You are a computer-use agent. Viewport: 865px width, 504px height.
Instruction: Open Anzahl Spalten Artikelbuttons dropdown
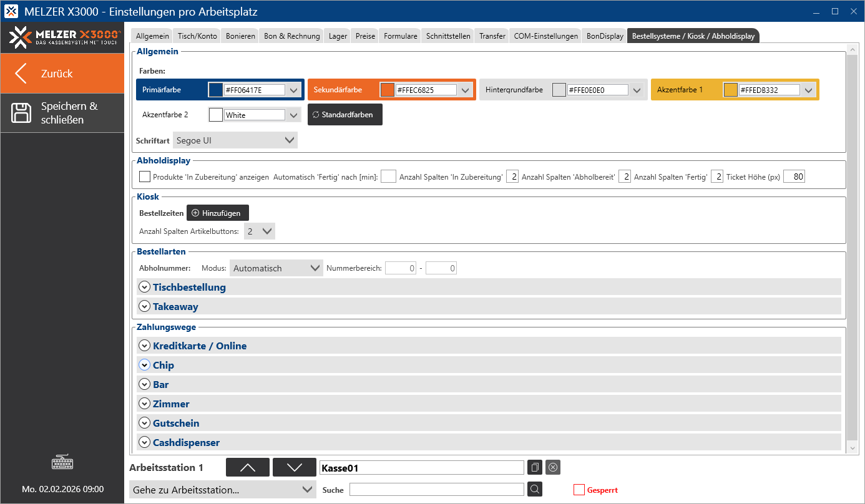(x=260, y=231)
